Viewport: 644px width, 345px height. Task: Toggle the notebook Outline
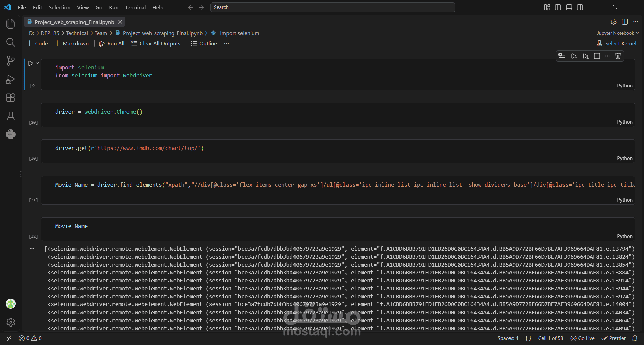(x=204, y=43)
